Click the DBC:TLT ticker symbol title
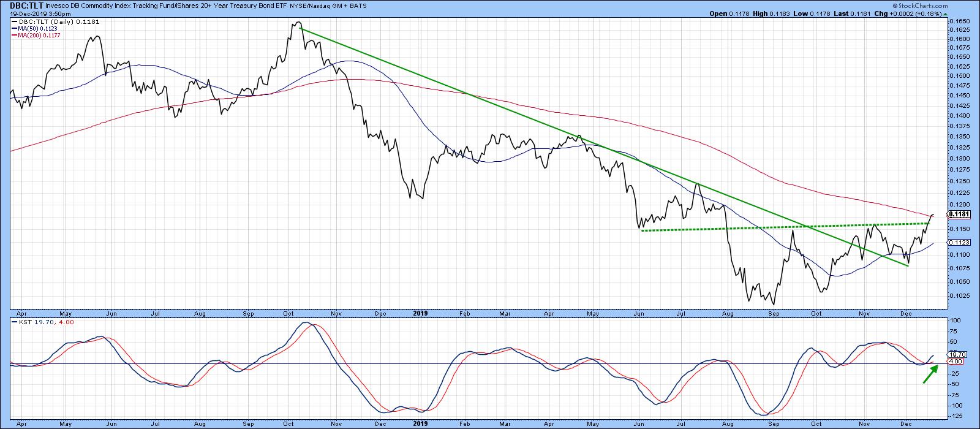This screenshot has width=980, height=429. [x=28, y=6]
